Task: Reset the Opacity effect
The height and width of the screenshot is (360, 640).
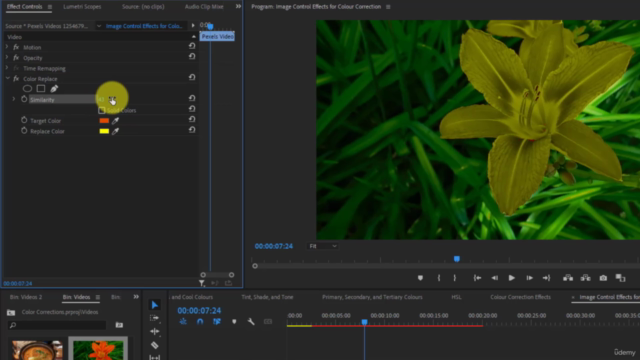Action: pyautogui.click(x=192, y=57)
